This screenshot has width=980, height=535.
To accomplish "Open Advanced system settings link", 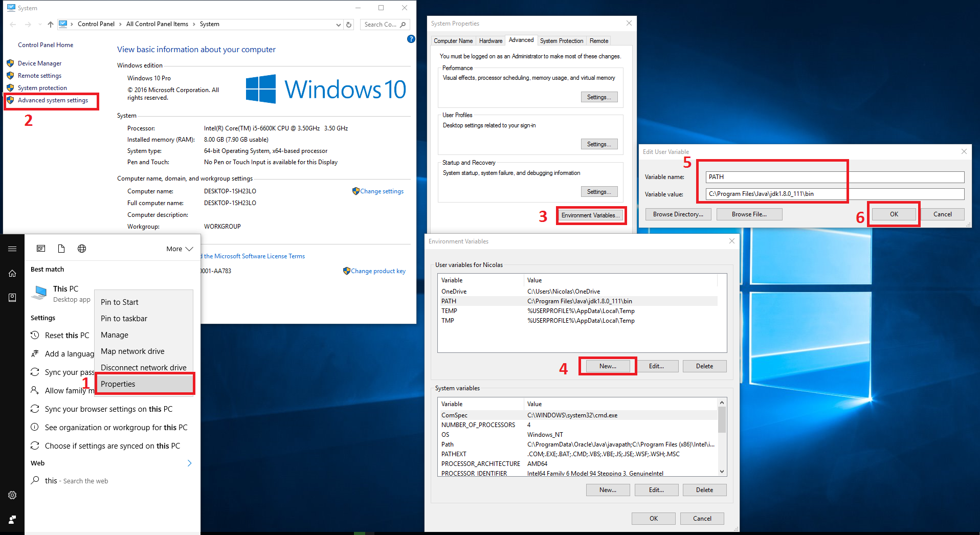I will tap(53, 100).
